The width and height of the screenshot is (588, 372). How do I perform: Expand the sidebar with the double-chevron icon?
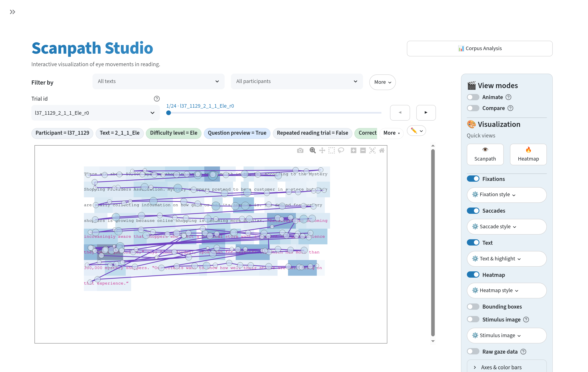tap(13, 12)
